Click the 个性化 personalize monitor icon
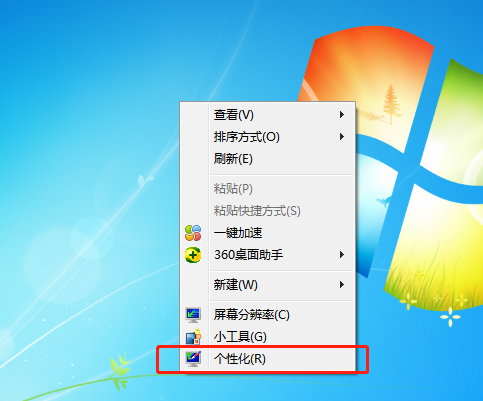 [x=193, y=359]
